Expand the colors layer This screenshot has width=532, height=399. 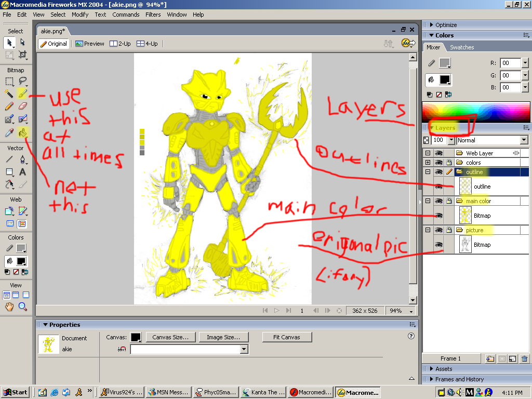point(428,163)
